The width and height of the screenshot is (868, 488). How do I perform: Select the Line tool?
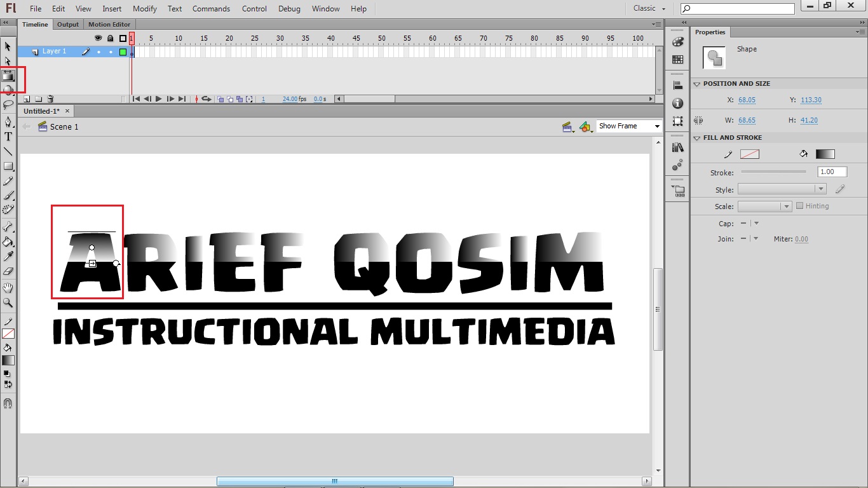tap(8, 151)
